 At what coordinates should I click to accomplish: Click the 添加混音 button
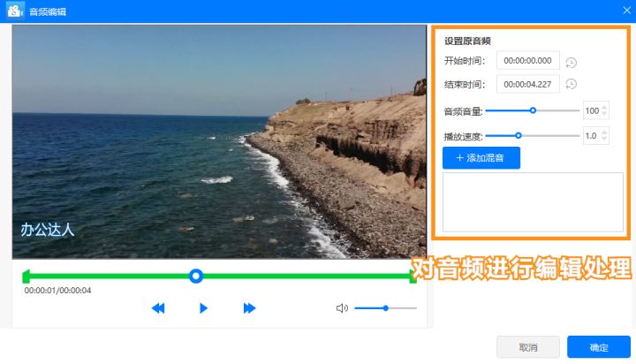click(x=481, y=158)
